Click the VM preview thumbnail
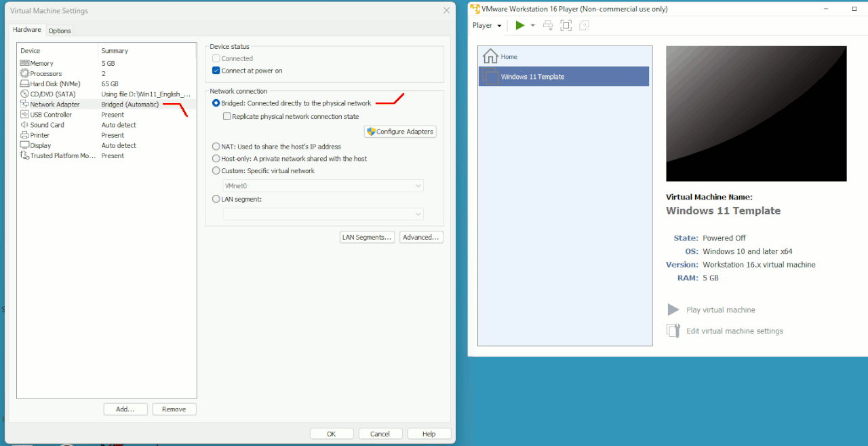 [x=756, y=113]
